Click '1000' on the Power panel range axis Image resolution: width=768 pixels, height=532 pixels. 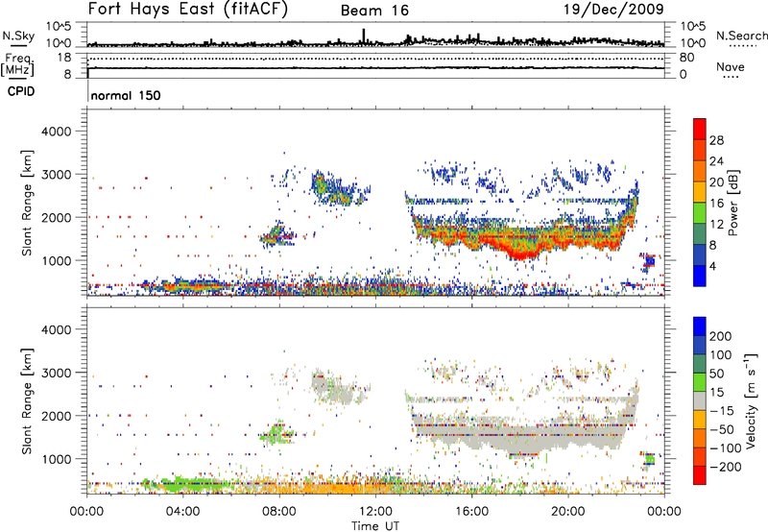(56, 260)
